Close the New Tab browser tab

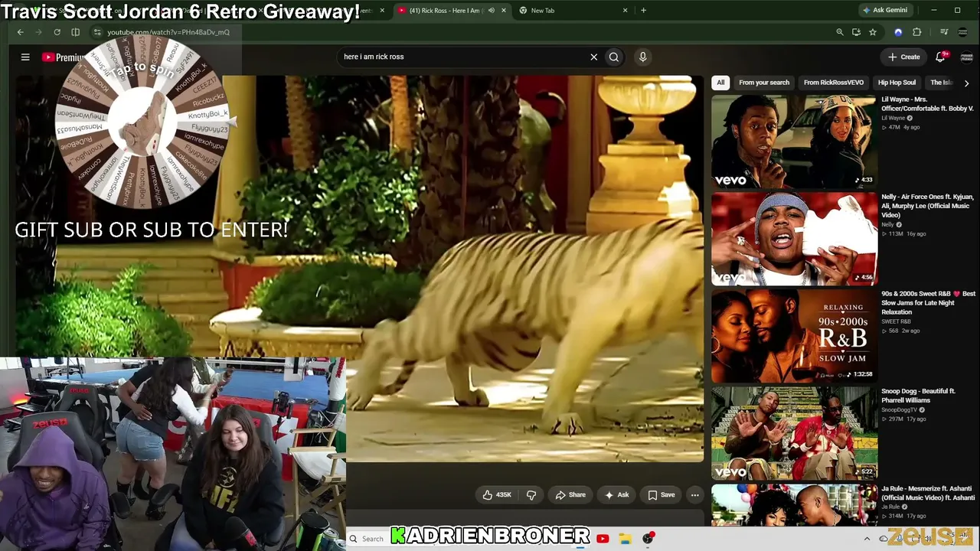(x=625, y=11)
